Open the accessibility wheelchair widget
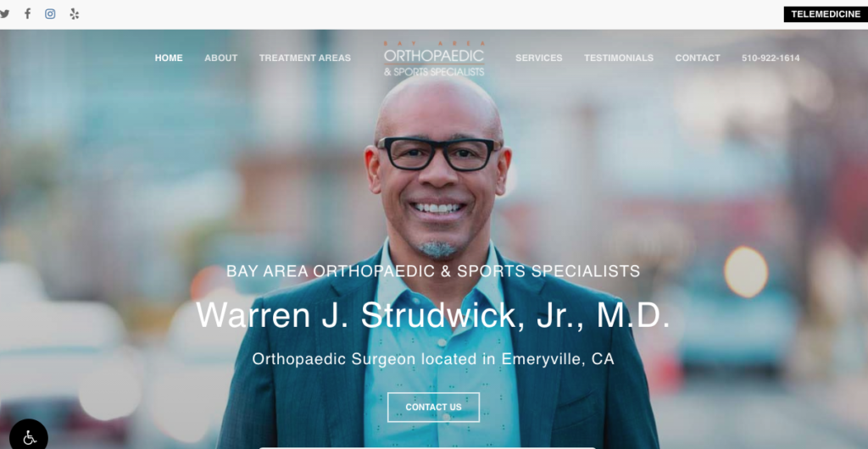This screenshot has width=868, height=449. coord(28,434)
